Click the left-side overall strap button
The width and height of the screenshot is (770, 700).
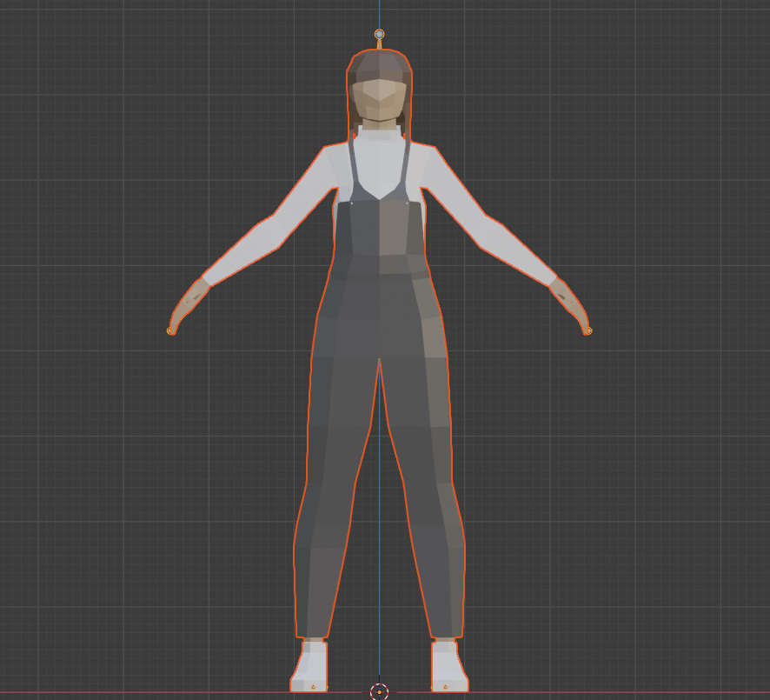tap(352, 203)
